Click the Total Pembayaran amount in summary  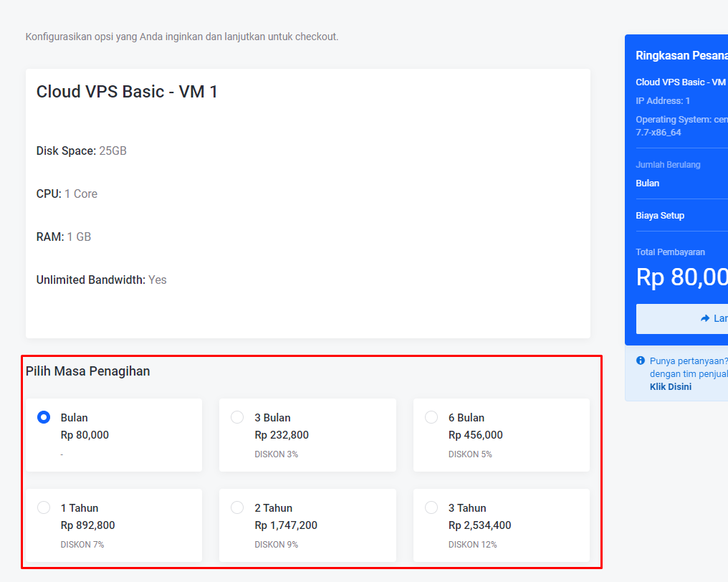pos(681,277)
